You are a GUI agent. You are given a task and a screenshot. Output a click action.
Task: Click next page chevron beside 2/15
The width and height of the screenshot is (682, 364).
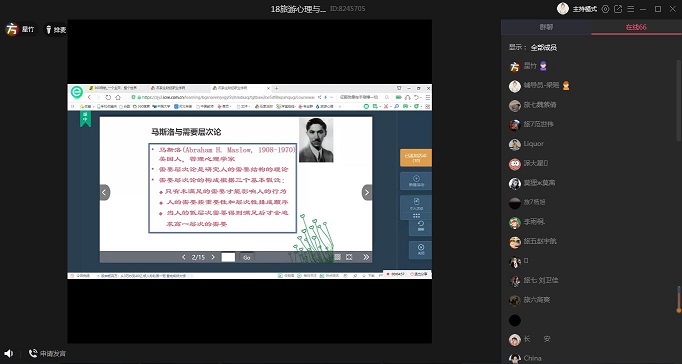coord(213,257)
